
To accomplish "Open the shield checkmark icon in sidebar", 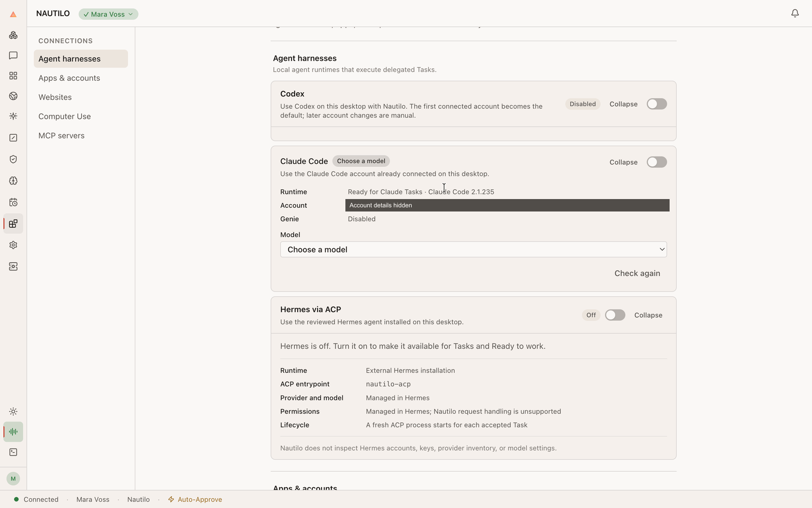I will tap(13, 159).
